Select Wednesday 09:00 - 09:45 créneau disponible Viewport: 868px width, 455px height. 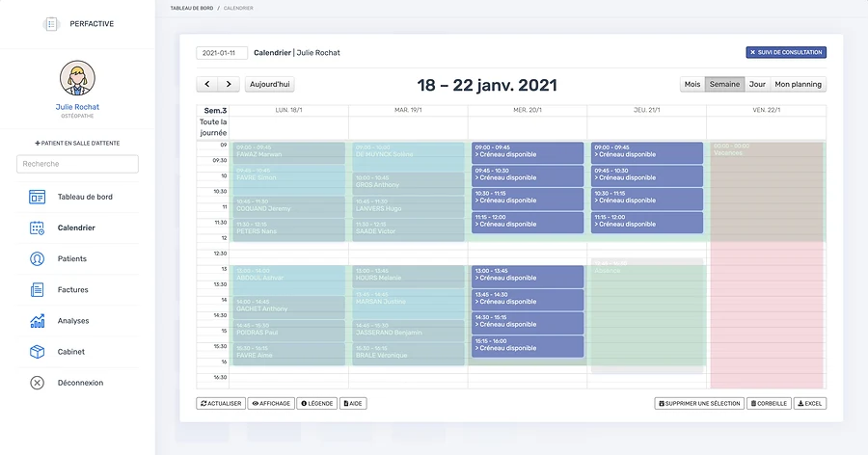(528, 152)
